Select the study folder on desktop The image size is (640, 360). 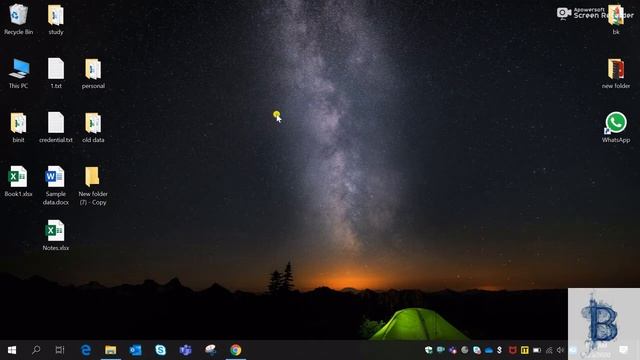(56, 19)
